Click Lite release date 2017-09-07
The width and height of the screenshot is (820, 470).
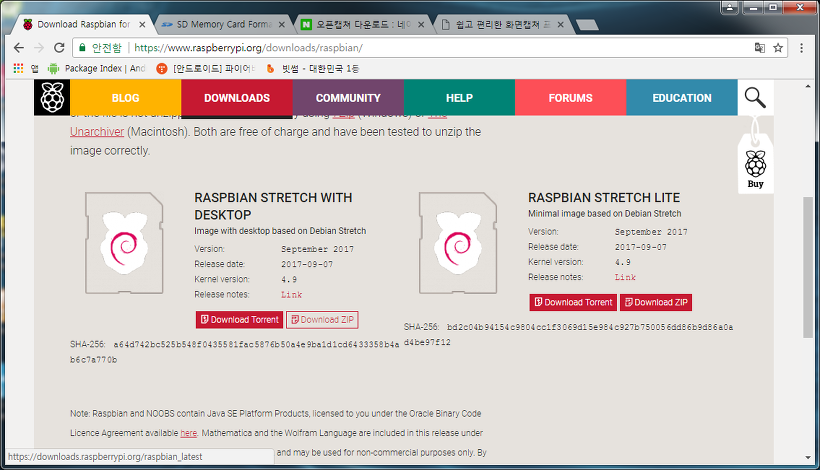pos(641,247)
